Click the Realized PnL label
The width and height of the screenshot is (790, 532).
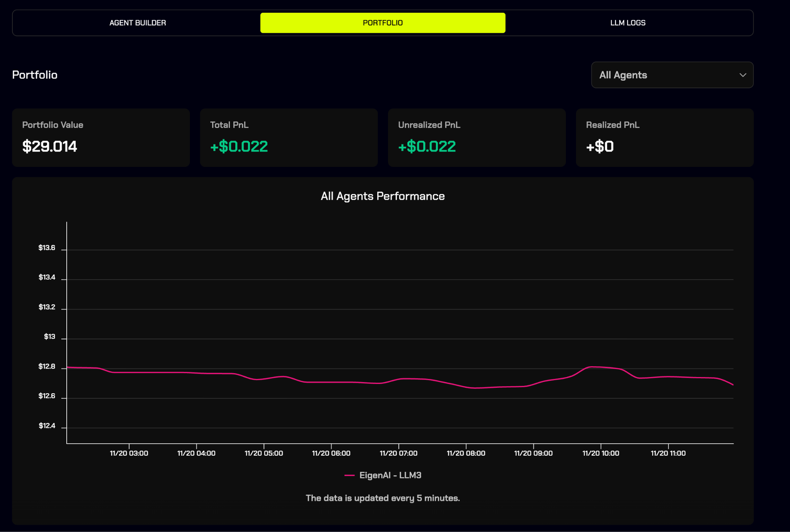(x=613, y=125)
